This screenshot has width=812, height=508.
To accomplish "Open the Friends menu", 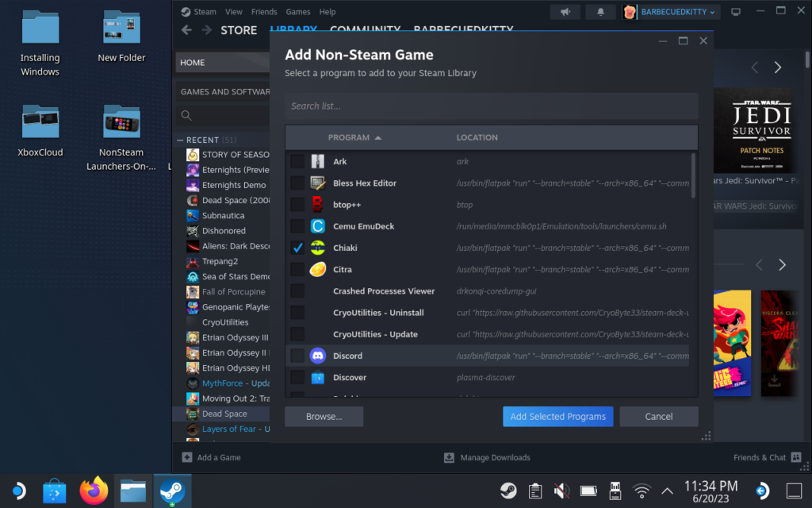I will coord(264,12).
